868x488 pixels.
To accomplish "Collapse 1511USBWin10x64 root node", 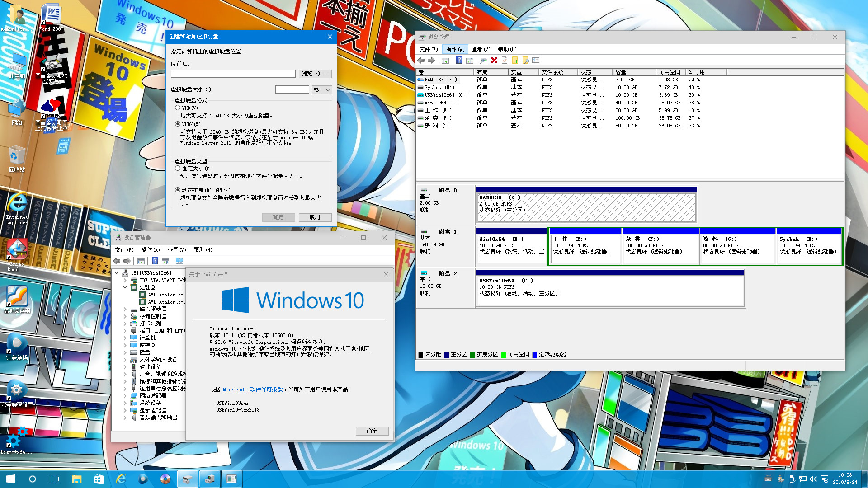I will point(117,273).
